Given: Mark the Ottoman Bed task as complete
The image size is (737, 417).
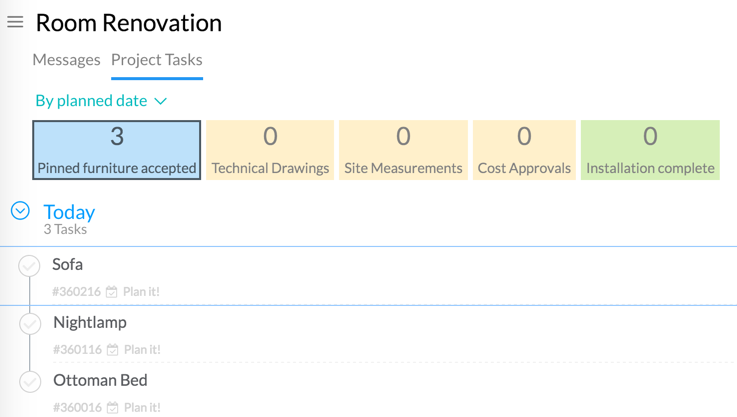Looking at the screenshot, I should (30, 381).
